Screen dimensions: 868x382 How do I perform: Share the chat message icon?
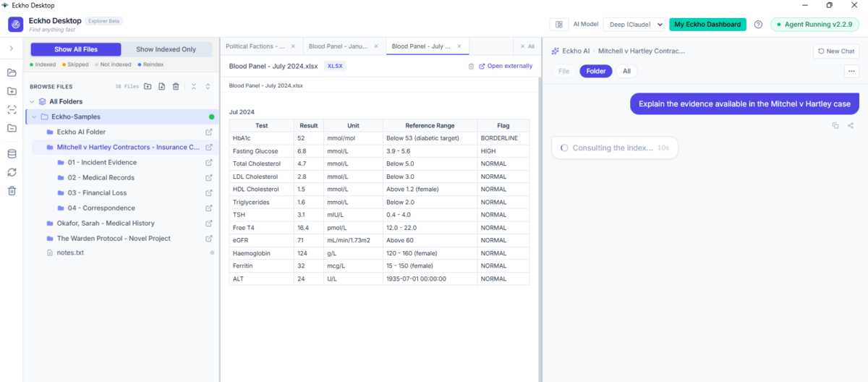pos(851,125)
